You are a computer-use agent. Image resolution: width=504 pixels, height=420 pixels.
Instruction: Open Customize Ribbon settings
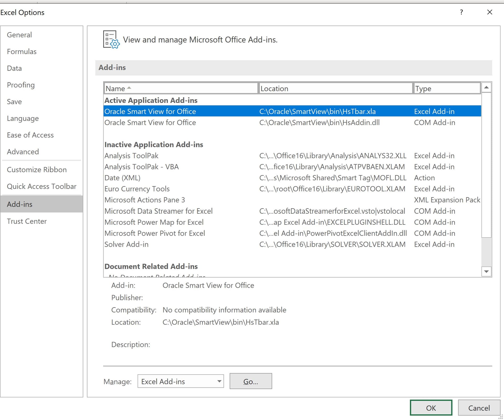(37, 170)
